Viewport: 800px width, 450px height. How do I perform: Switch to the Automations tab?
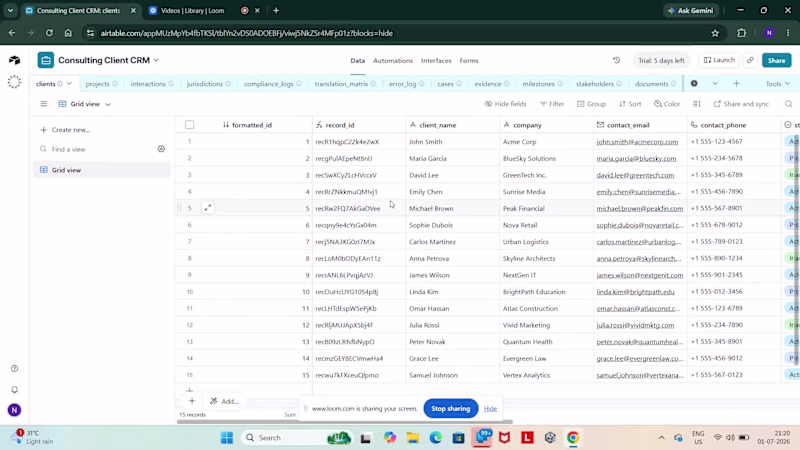[393, 61]
